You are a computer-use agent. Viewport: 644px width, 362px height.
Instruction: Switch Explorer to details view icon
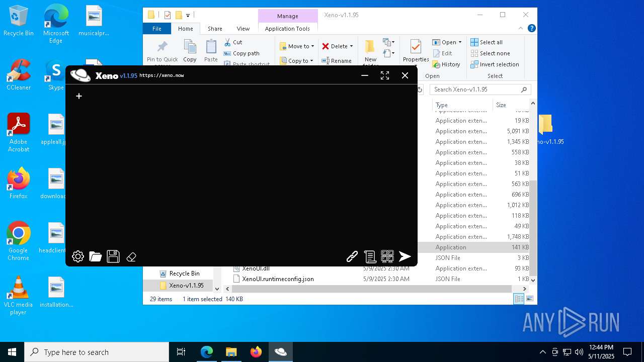(x=519, y=299)
